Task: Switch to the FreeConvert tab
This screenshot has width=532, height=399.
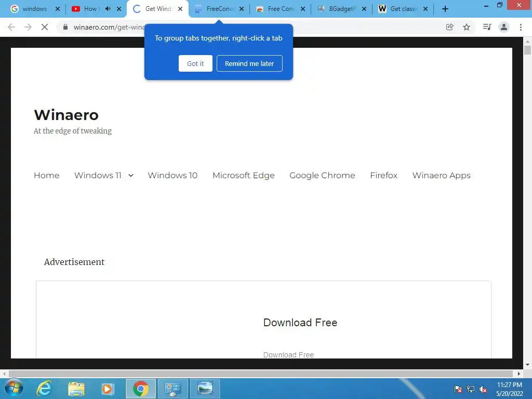Action: pos(219,9)
